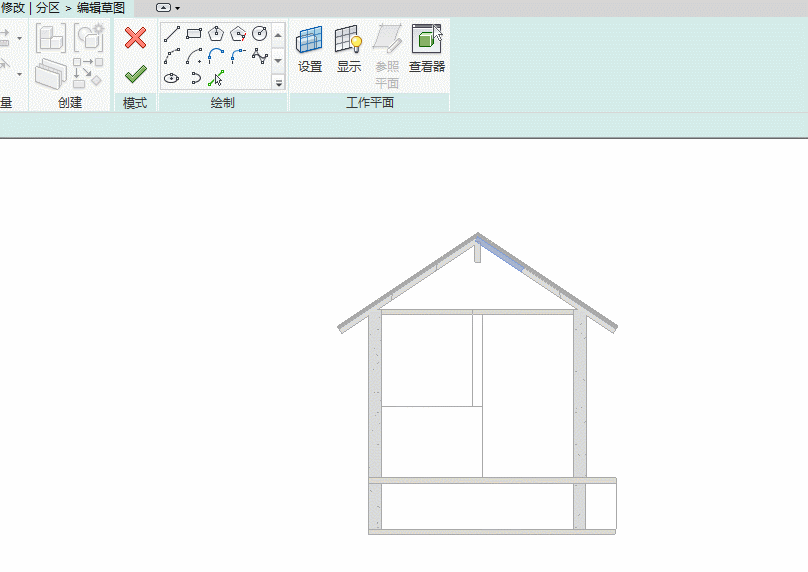Select the Rectangle draw tool
Viewport: 808px width, 572px height.
[x=194, y=35]
